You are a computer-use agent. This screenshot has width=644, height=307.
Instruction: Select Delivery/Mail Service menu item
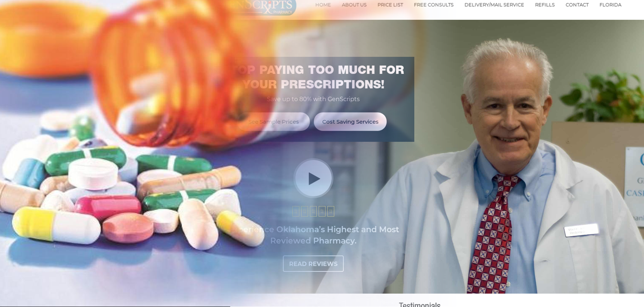(x=494, y=5)
